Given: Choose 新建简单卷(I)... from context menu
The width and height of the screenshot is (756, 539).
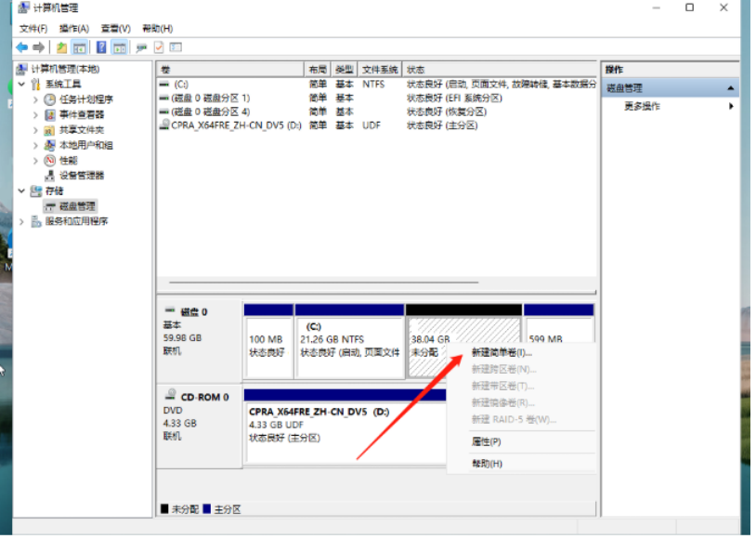Looking at the screenshot, I should coord(502,354).
